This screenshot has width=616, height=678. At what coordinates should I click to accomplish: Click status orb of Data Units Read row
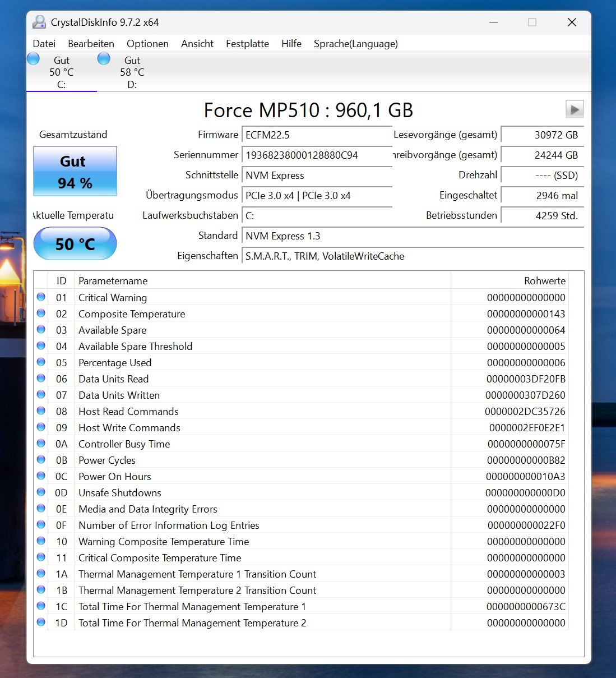[x=41, y=379]
